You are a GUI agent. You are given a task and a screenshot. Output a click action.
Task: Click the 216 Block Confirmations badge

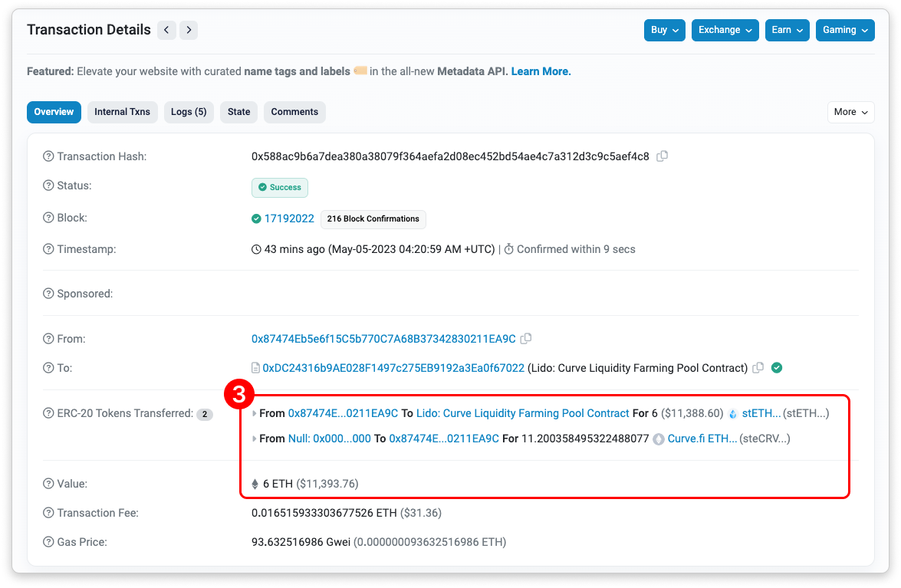(373, 219)
